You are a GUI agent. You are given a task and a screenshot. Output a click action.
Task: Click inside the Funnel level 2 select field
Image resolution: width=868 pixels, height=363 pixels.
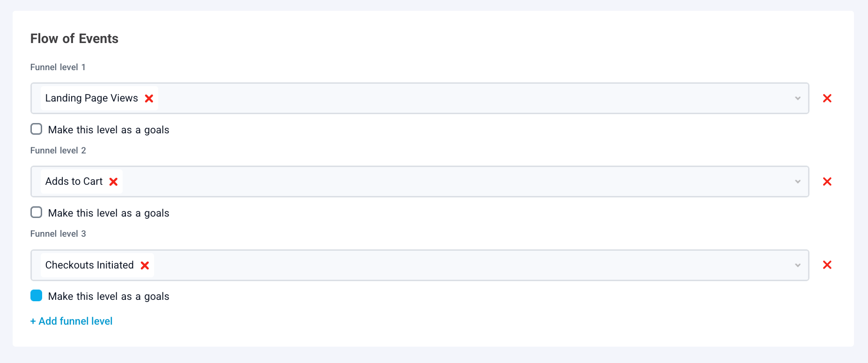click(x=468, y=181)
